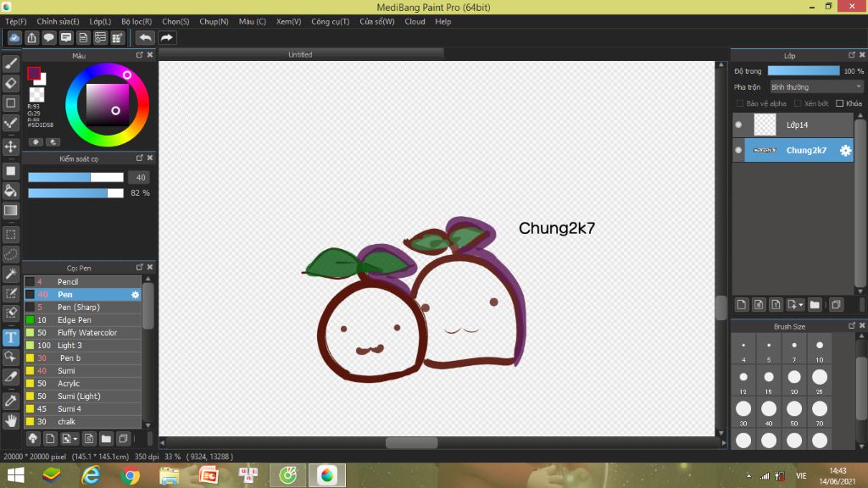Image resolution: width=868 pixels, height=488 pixels.
Task: Open settings gear of Chung2k7 layer
Action: coord(845,151)
